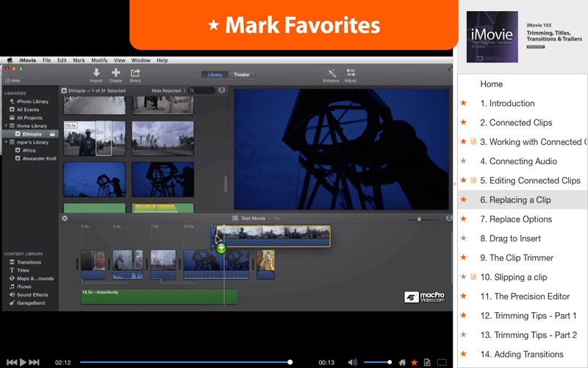Image resolution: width=588 pixels, height=368 pixels.
Task: Click the house icon in player controls
Action: pos(402,362)
